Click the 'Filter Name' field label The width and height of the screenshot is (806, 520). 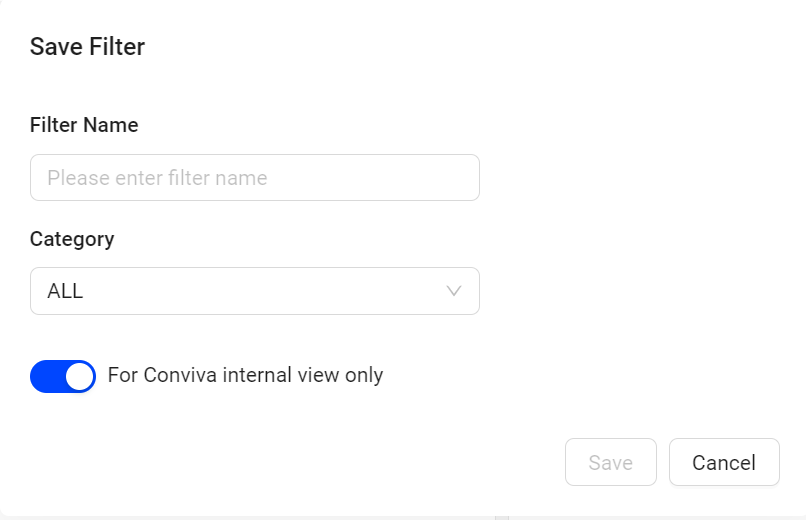click(84, 125)
